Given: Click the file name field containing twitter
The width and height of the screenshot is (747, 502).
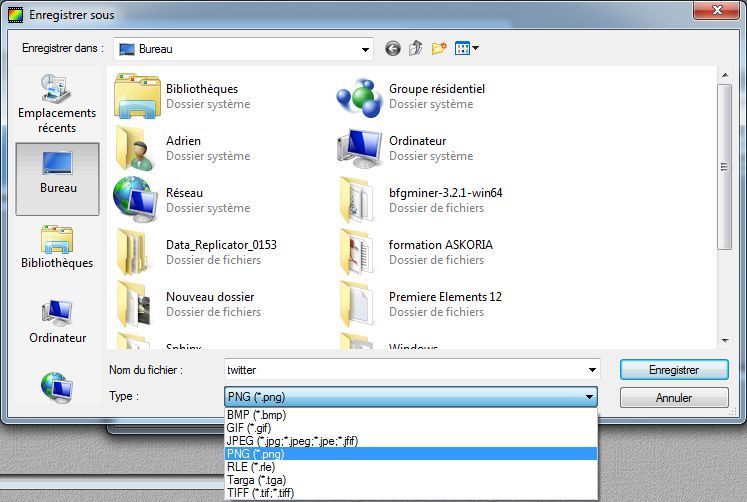Looking at the screenshot, I should click(x=400, y=370).
